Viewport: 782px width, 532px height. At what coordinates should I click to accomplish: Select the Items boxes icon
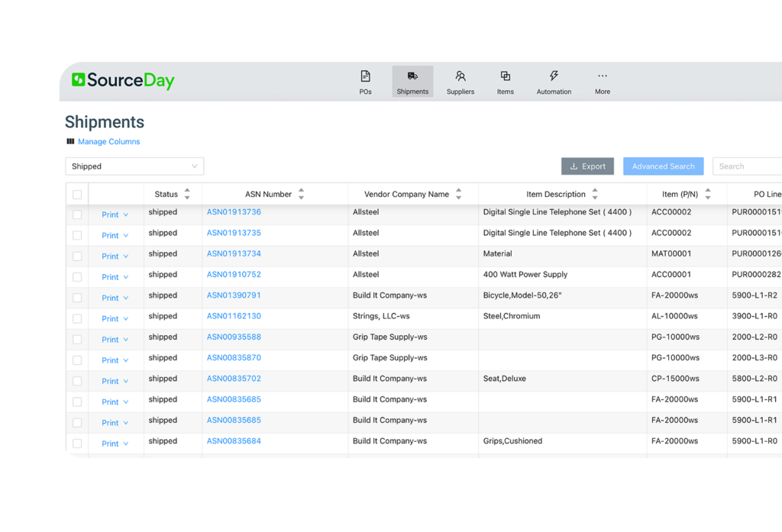[x=506, y=76]
